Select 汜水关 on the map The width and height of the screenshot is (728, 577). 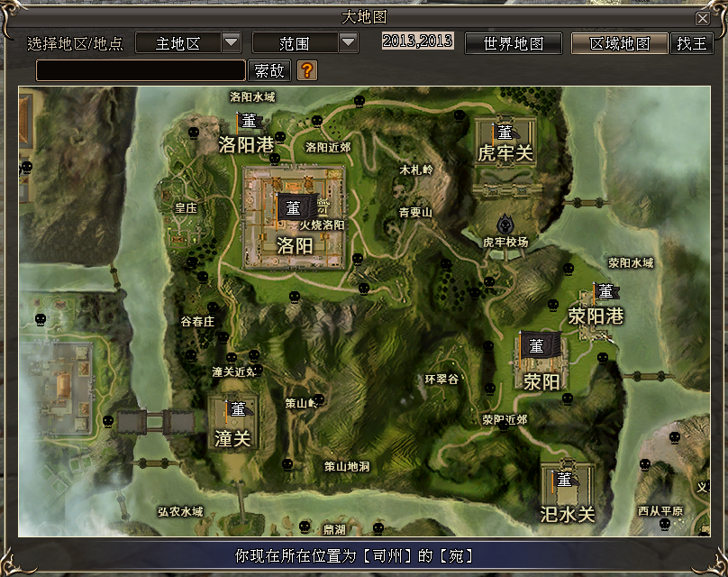click(568, 515)
